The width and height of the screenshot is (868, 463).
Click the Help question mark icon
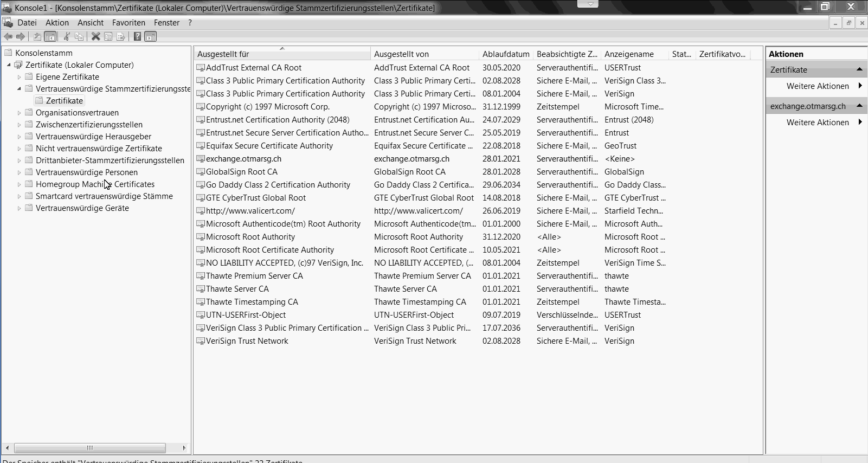click(x=137, y=36)
